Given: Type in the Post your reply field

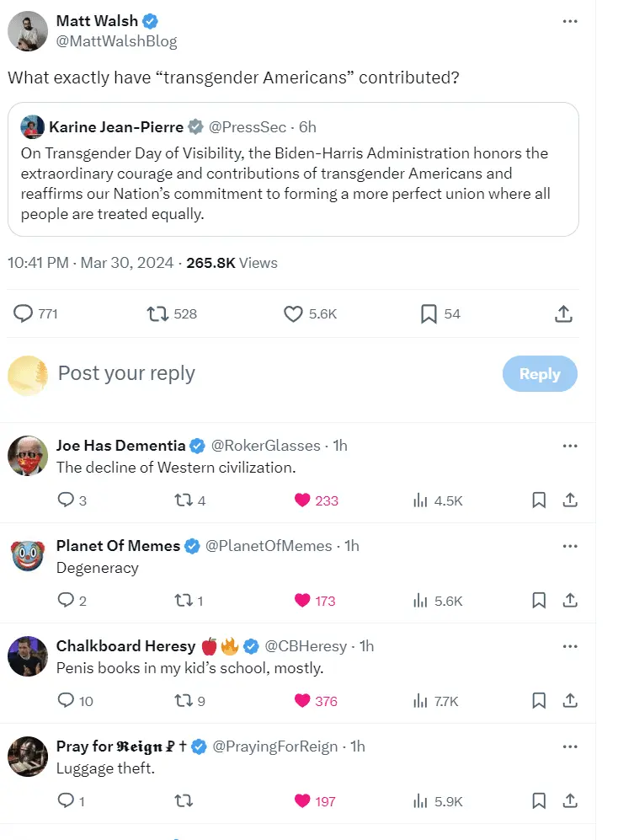Looking at the screenshot, I should [253, 374].
